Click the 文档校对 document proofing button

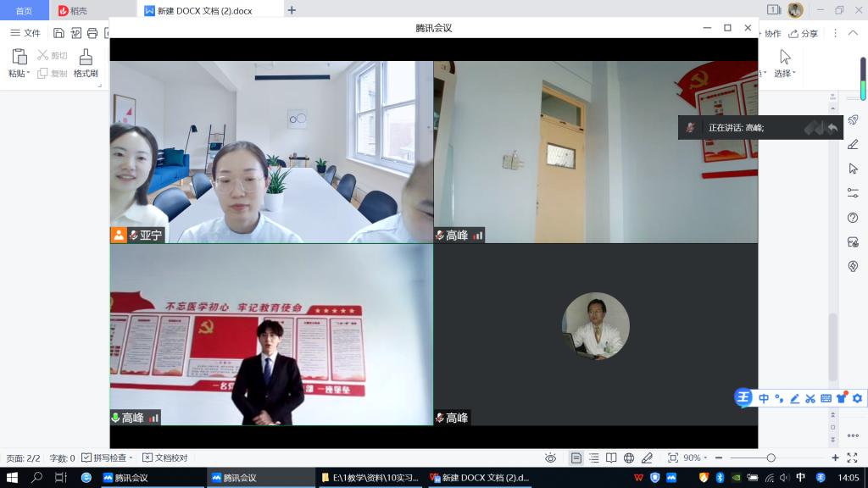point(165,457)
